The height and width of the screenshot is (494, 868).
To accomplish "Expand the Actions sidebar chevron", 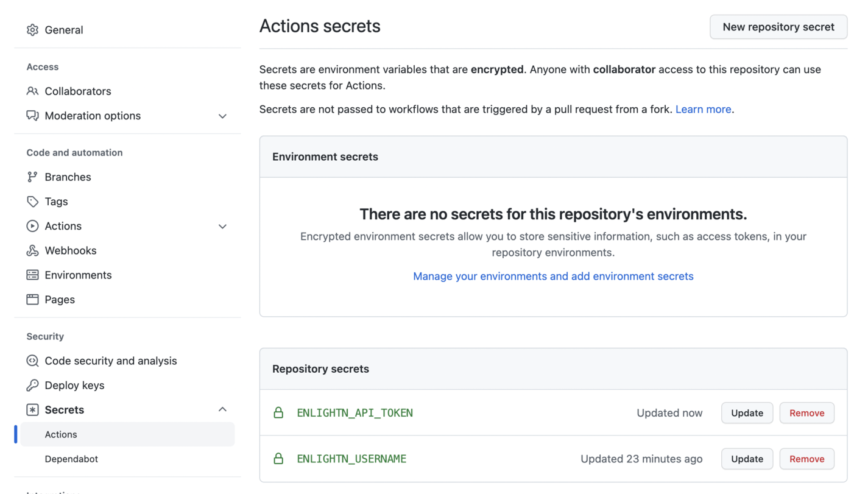I will 222,225.
